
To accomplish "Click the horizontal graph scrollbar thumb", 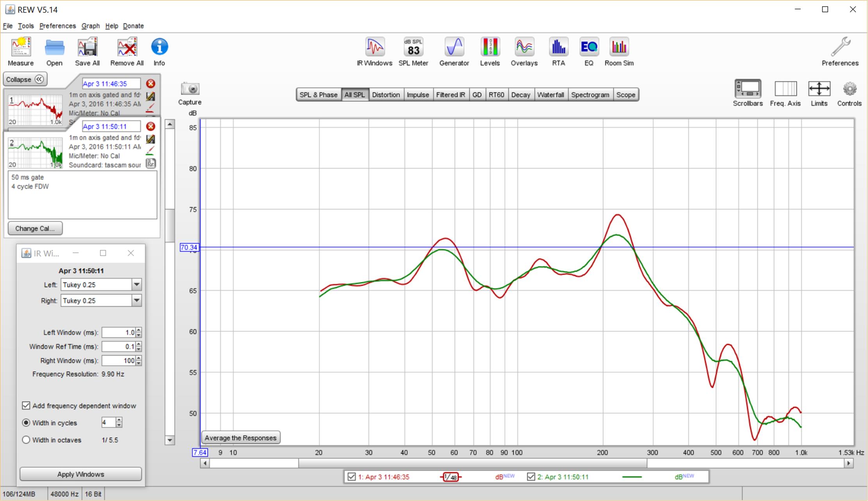I will pos(473,463).
